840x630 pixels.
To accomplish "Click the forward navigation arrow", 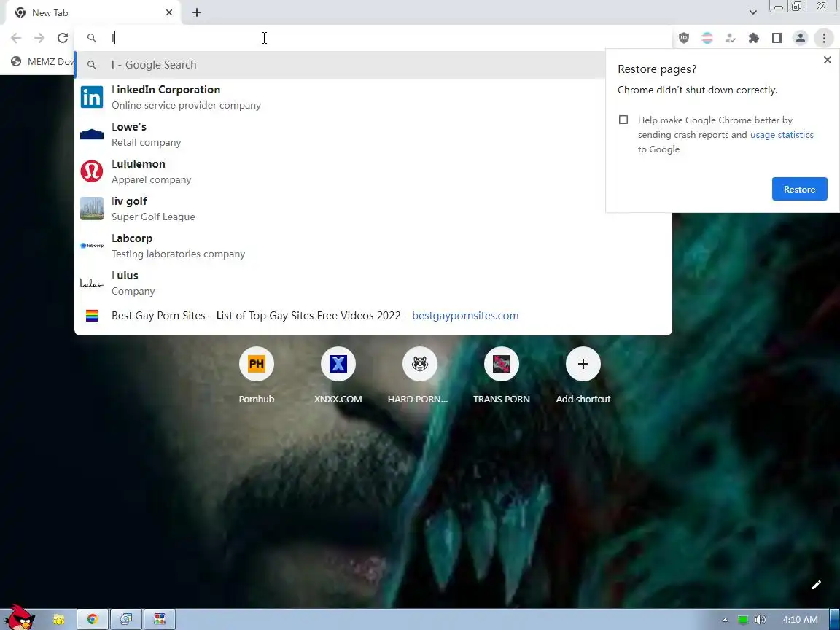I will [x=39, y=37].
